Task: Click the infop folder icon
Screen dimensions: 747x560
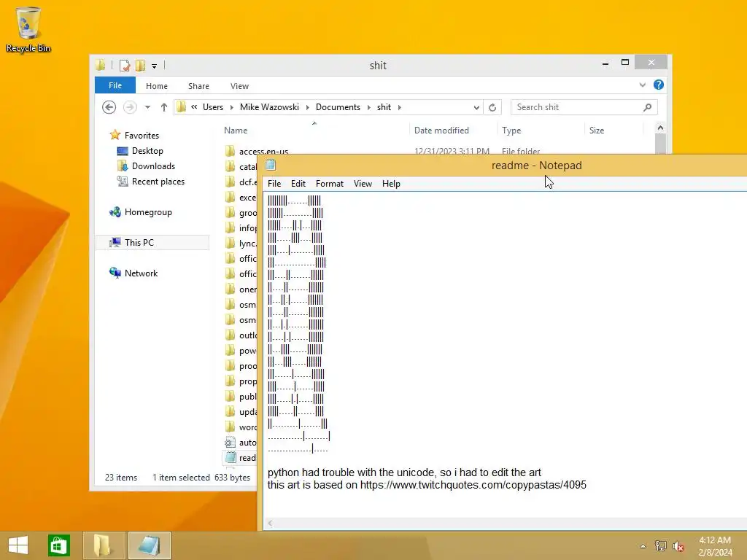Action: click(x=230, y=227)
